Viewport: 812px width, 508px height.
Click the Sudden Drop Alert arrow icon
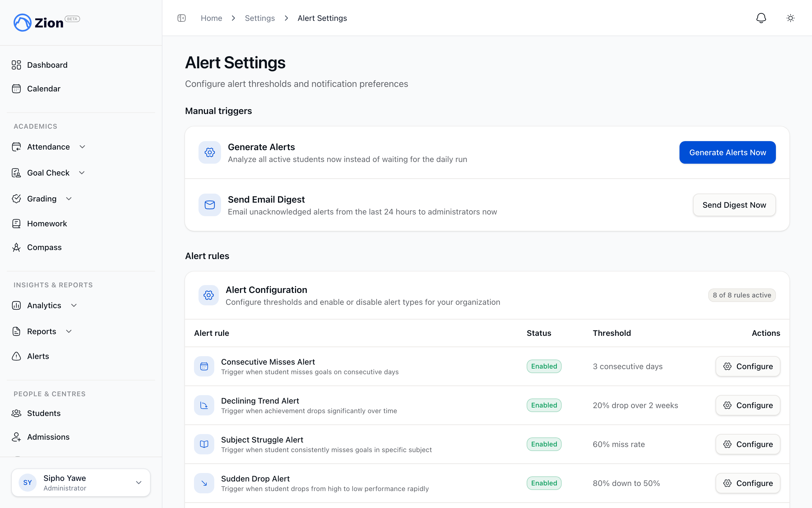tap(204, 483)
